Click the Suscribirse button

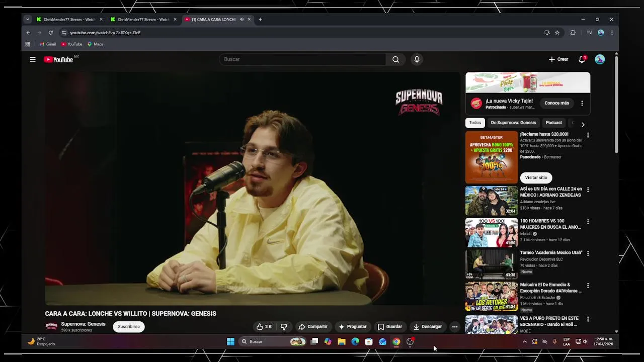(x=129, y=327)
